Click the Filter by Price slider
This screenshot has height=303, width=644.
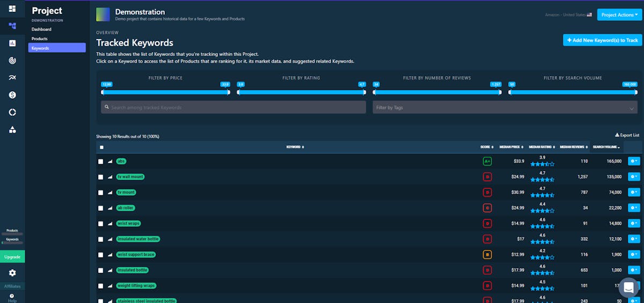pyautogui.click(x=165, y=92)
